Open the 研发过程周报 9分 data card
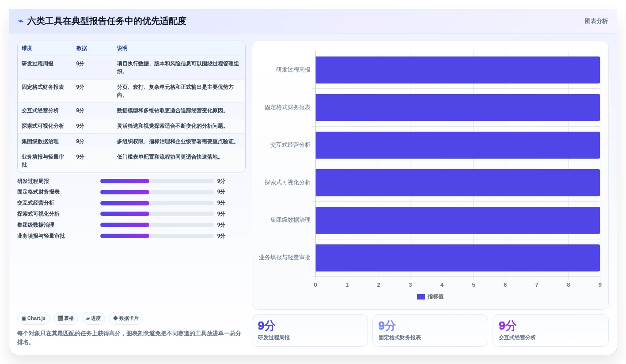This screenshot has width=626, height=364. (x=310, y=330)
